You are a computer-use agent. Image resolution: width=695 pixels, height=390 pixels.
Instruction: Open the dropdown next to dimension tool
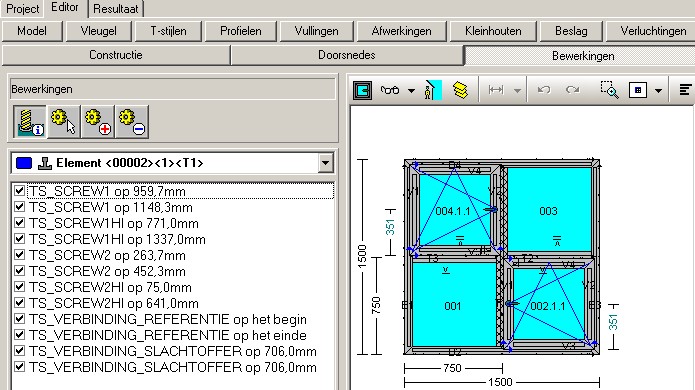(x=517, y=91)
